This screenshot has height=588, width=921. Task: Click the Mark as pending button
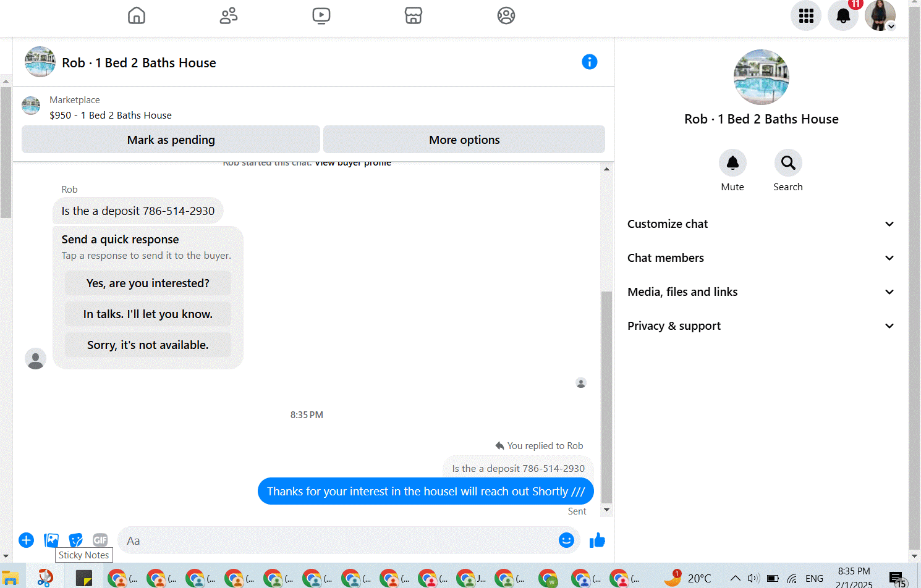pos(171,140)
